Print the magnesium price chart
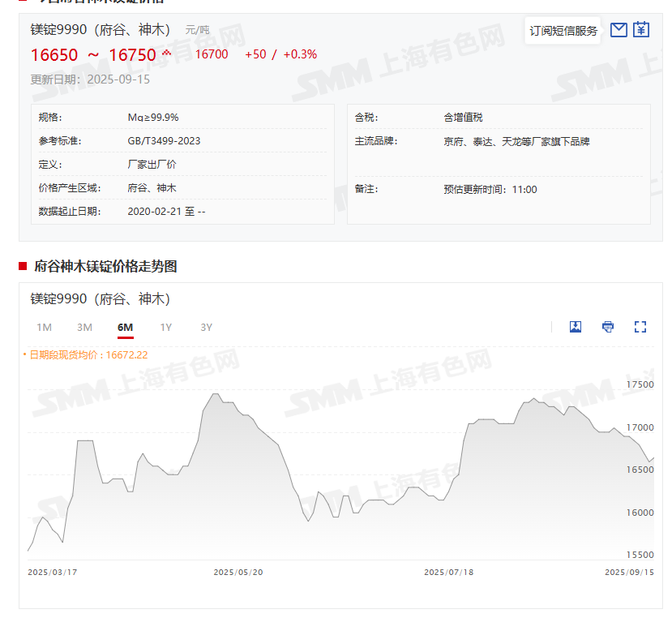Screen dimensions: 672x618 click(608, 327)
